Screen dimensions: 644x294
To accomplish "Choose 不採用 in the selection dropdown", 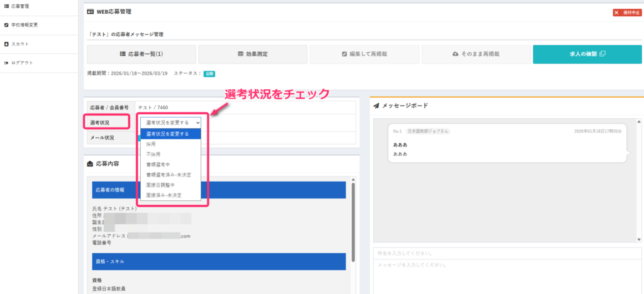I will 153,154.
